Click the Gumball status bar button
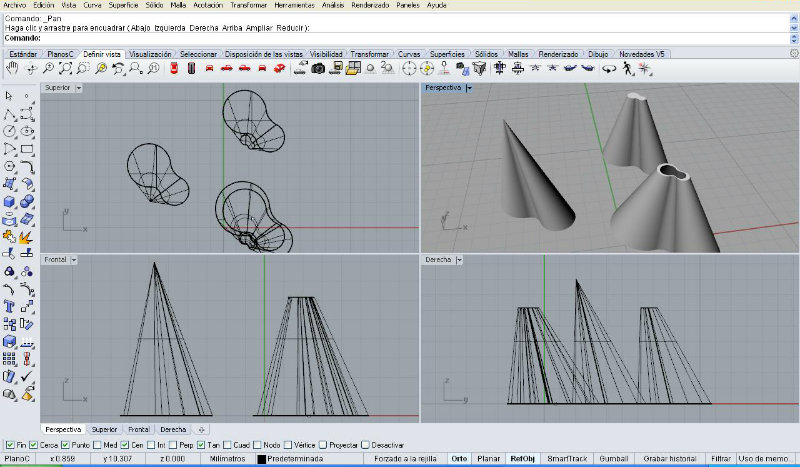Image resolution: width=800 pixels, height=467 pixels. 613,458
